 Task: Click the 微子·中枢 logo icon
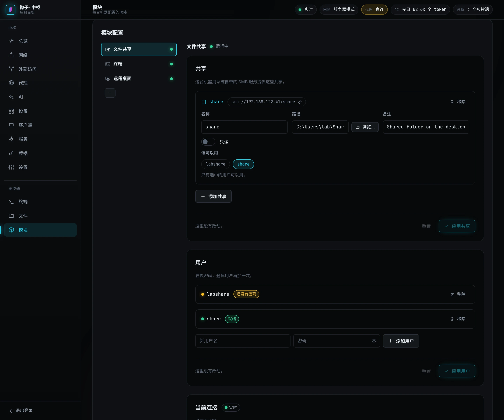click(10, 10)
